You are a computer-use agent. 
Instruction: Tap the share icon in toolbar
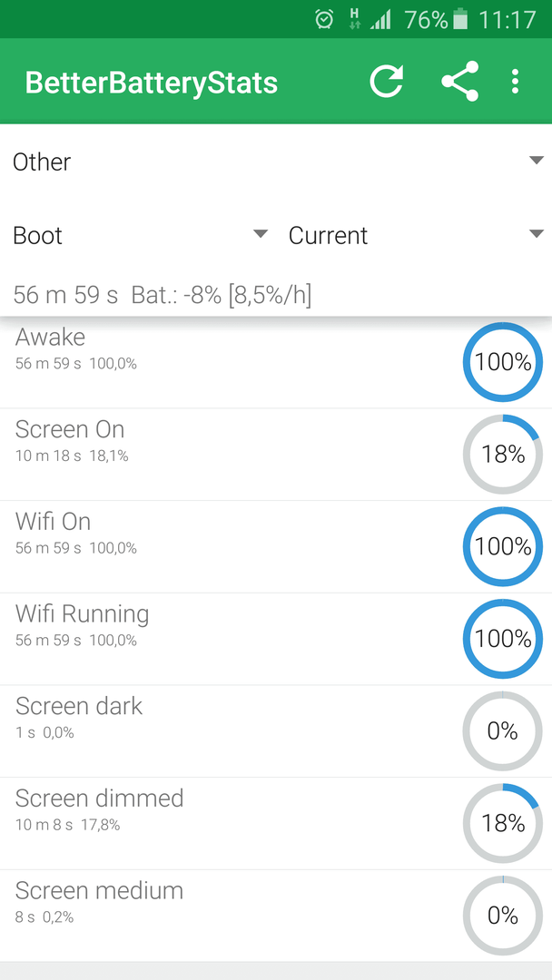(460, 82)
